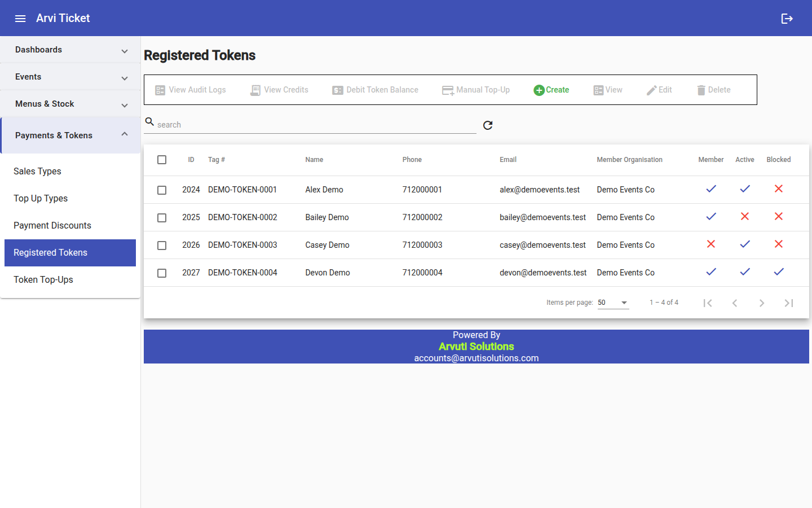Select the DEMO-TOKEN-0004 row checkbox
812x508 pixels.
click(x=162, y=273)
